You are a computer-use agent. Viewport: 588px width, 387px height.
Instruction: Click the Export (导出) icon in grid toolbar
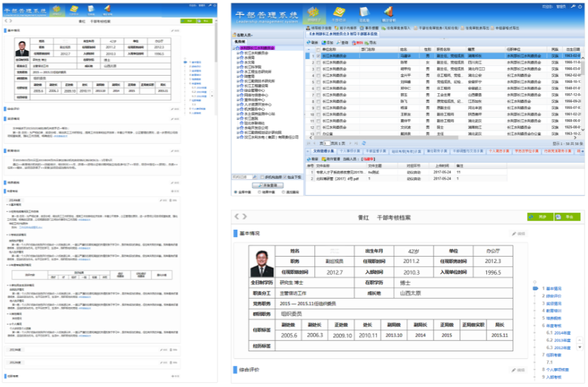371,43
